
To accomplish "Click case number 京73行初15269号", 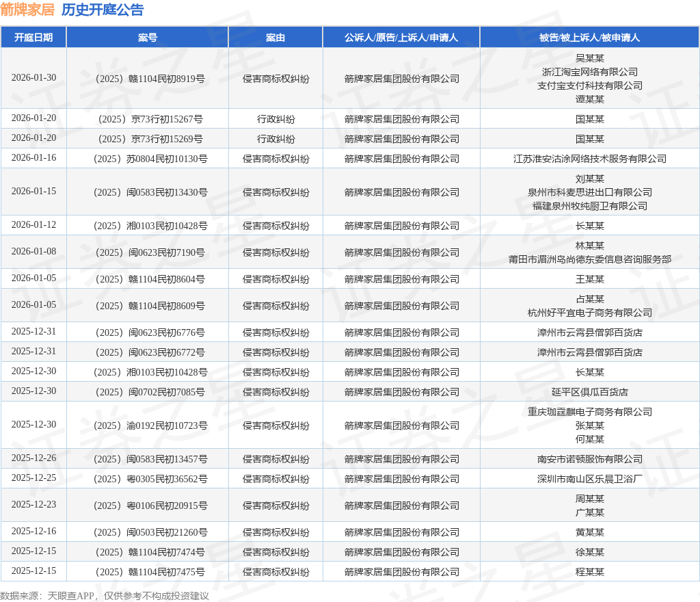I will point(150,139).
